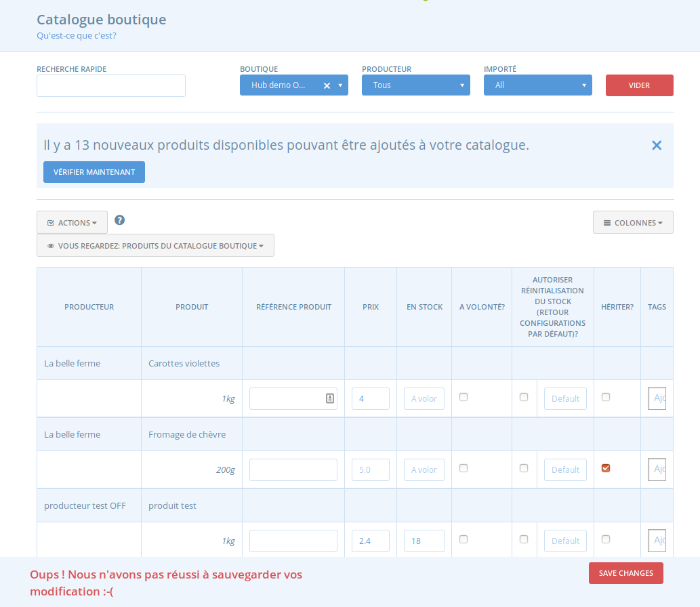Open the Vous regardez view selector dropdown

click(155, 245)
